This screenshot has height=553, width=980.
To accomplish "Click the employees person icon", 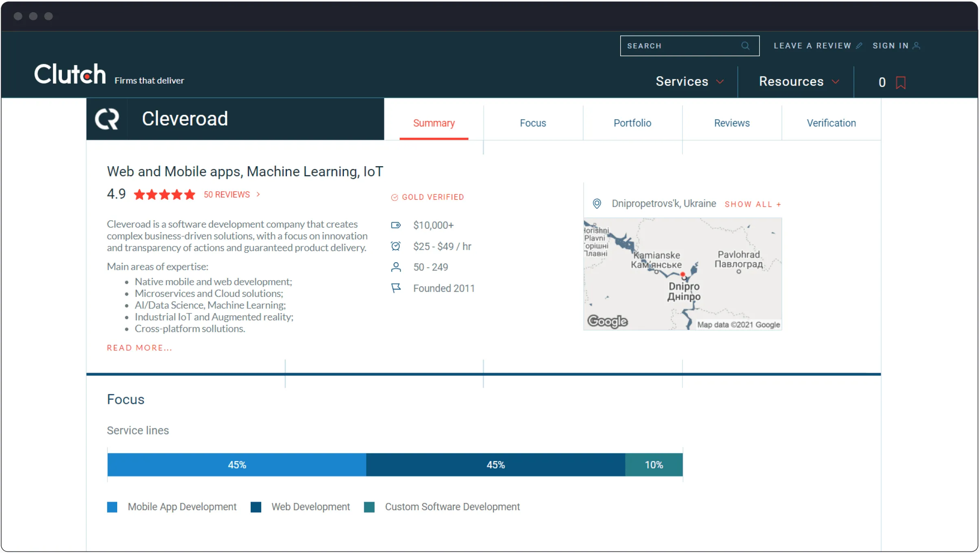I will coord(396,267).
